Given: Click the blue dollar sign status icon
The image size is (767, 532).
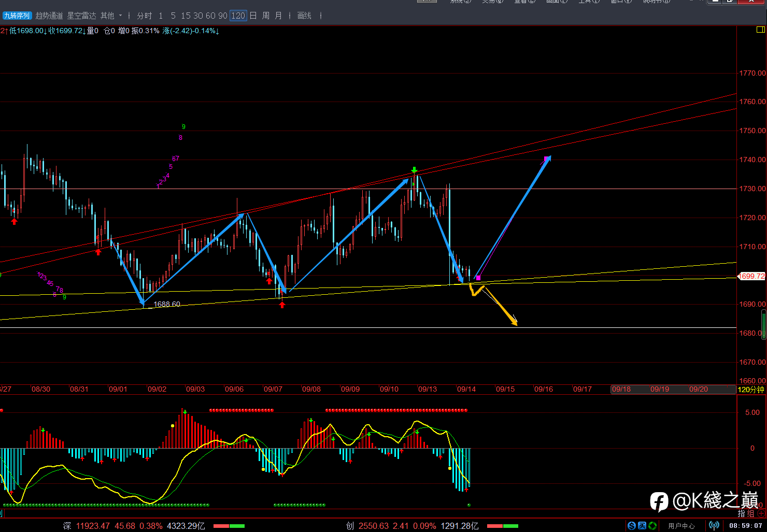Looking at the screenshot, I should pos(631,526).
